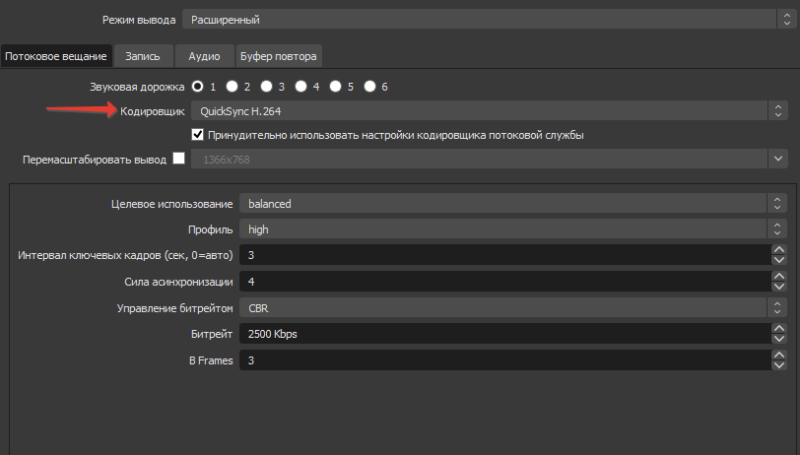Select audio track 2 radio button
The image size is (800, 455).
[x=232, y=87]
